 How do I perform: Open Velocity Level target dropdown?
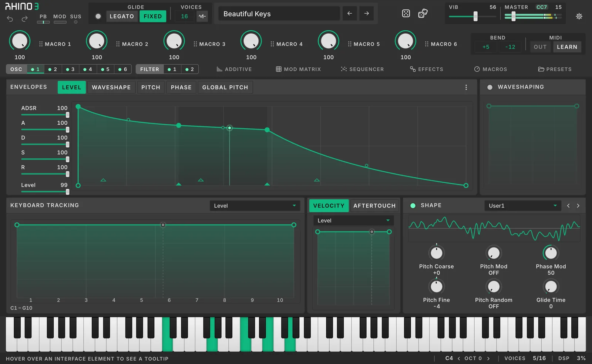tap(353, 220)
